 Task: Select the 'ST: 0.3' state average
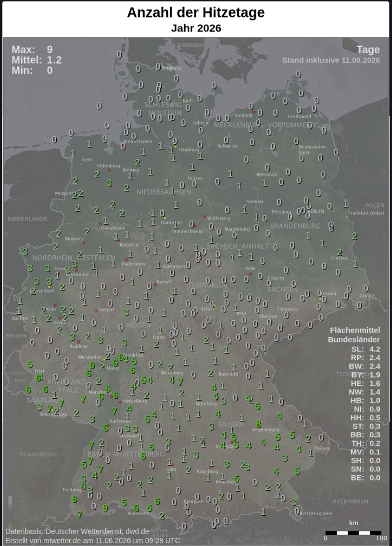[366, 426]
